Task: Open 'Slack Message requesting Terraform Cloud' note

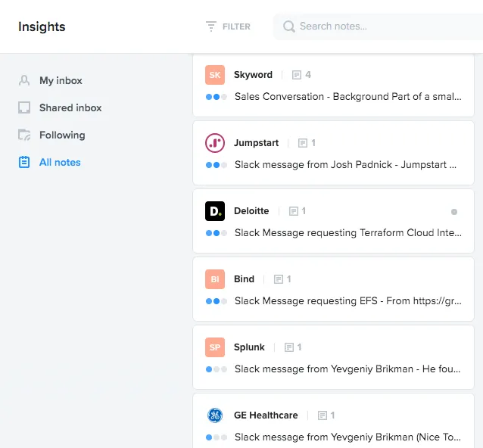Action: [348, 233]
